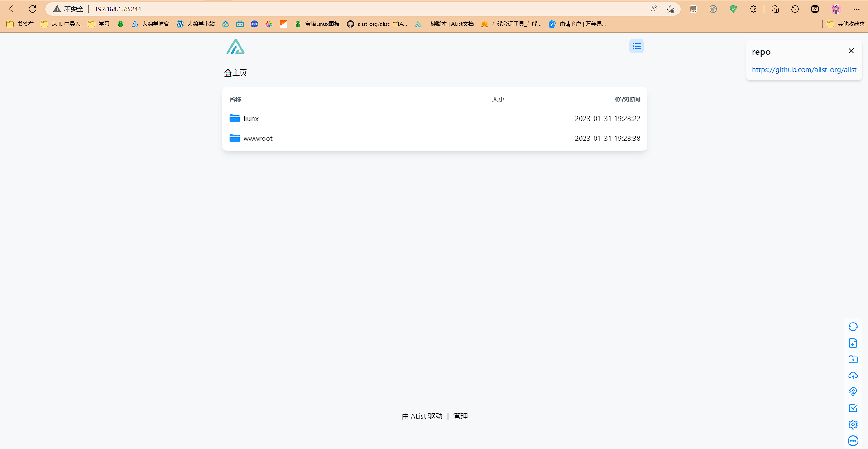The image size is (868, 449).
Task: Open the 其他收藏夹 folder
Action: pyautogui.click(x=845, y=24)
